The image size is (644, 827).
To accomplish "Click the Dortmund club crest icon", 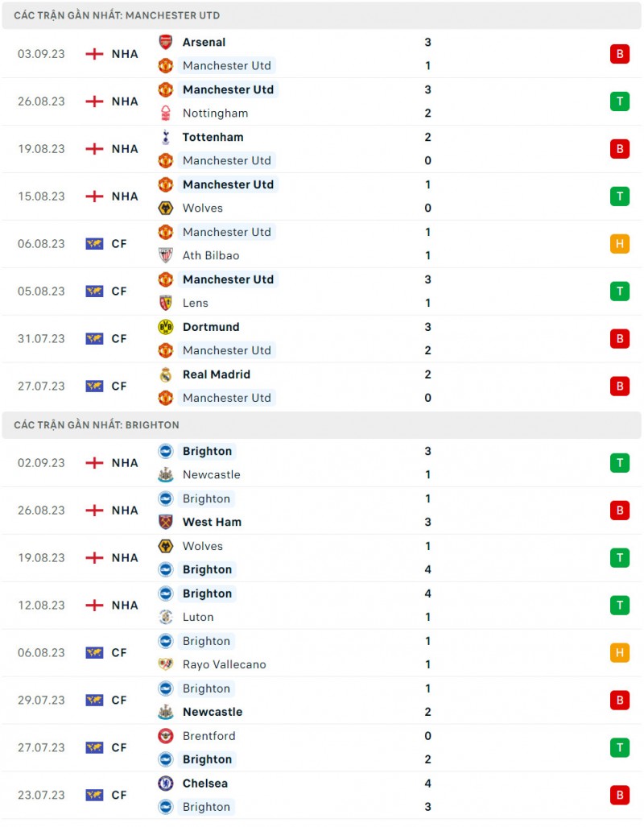I will point(165,328).
